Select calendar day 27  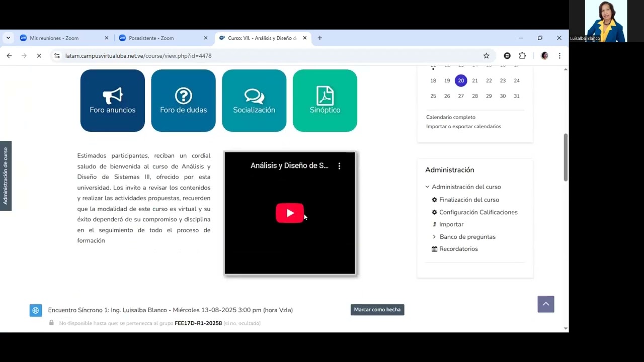(461, 96)
